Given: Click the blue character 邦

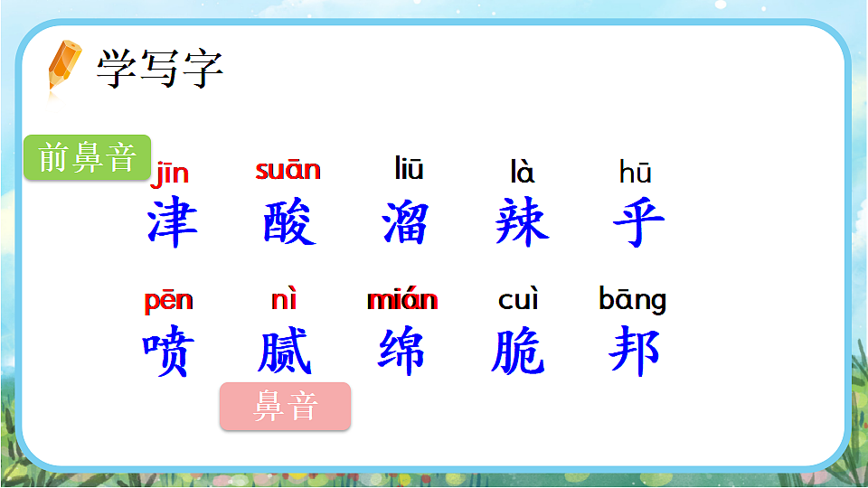Looking at the screenshot, I should pyautogui.click(x=634, y=352).
